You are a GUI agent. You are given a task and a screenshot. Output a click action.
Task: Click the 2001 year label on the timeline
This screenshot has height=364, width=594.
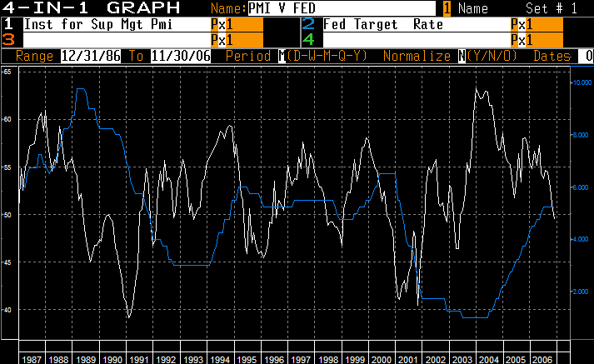(407, 359)
